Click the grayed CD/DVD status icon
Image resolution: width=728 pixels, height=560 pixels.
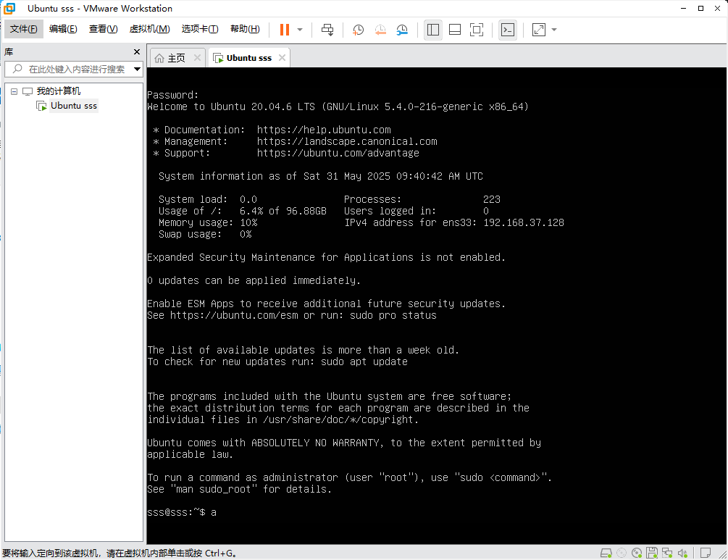(x=622, y=553)
